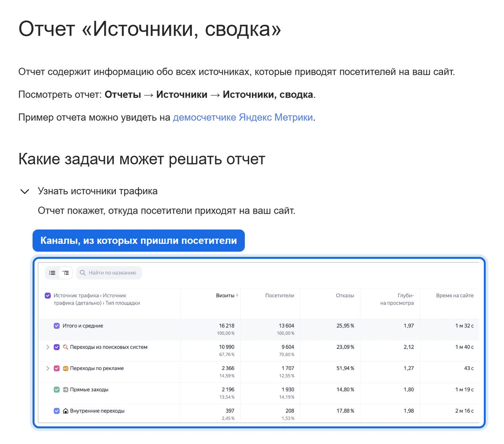The width and height of the screenshot is (504, 444).
Task: Toggle the Итого и средние checkbox
Action: [x=57, y=326]
